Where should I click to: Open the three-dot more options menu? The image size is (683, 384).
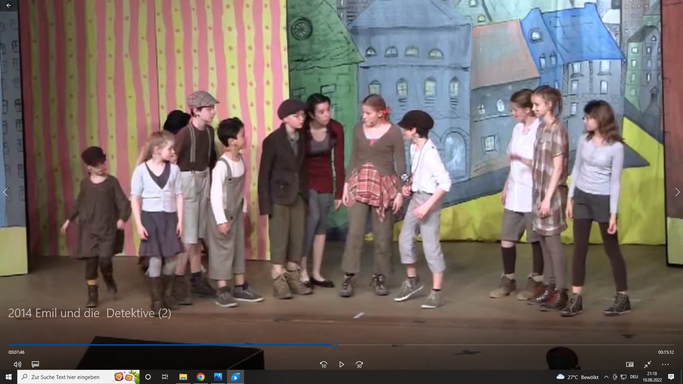pos(665,364)
